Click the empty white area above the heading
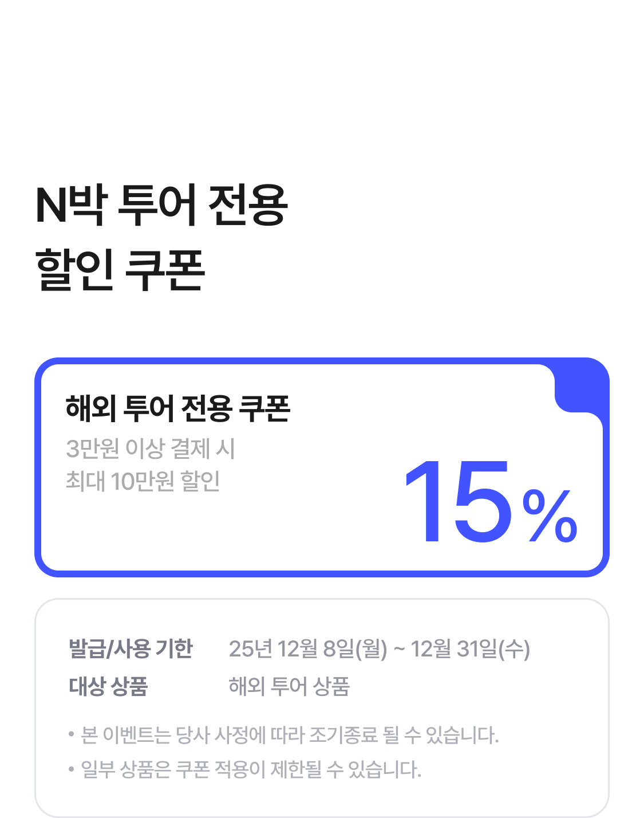 pos(322,86)
